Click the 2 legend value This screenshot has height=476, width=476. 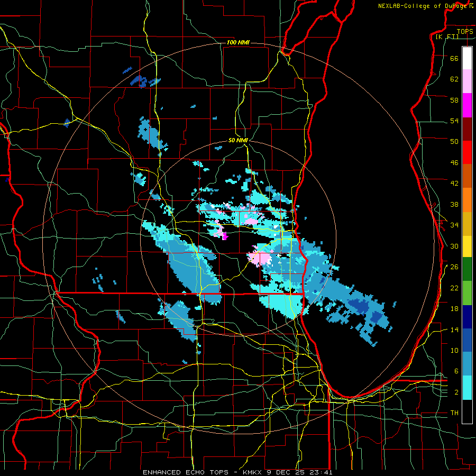[456, 392]
